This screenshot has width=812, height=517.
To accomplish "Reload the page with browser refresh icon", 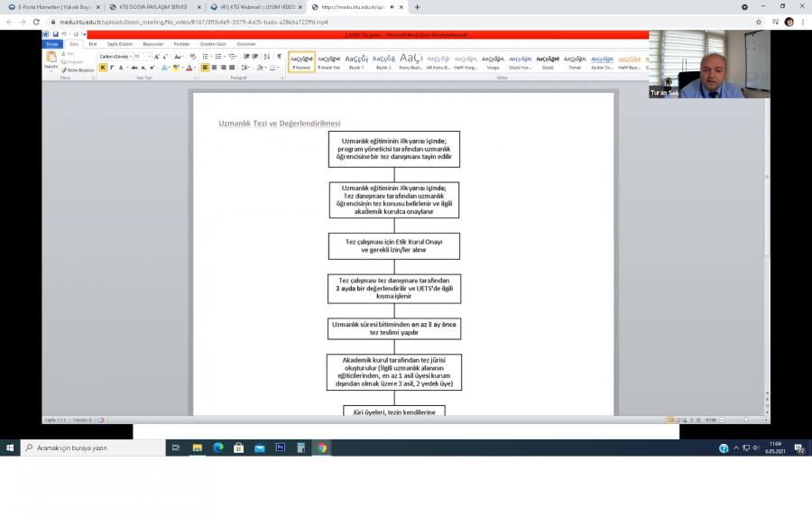I will pos(35,22).
